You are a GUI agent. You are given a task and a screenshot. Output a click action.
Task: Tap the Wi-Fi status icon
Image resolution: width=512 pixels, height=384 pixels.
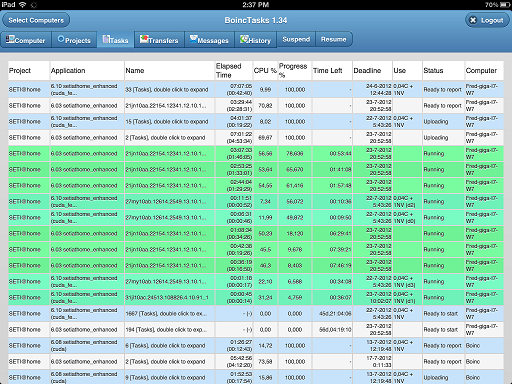(x=22, y=5)
